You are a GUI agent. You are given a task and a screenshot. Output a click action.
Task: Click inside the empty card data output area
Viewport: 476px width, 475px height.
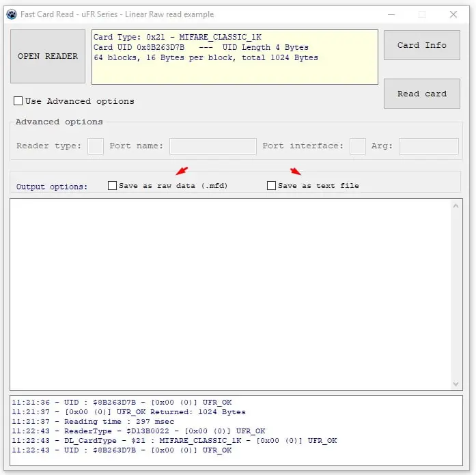point(231,295)
